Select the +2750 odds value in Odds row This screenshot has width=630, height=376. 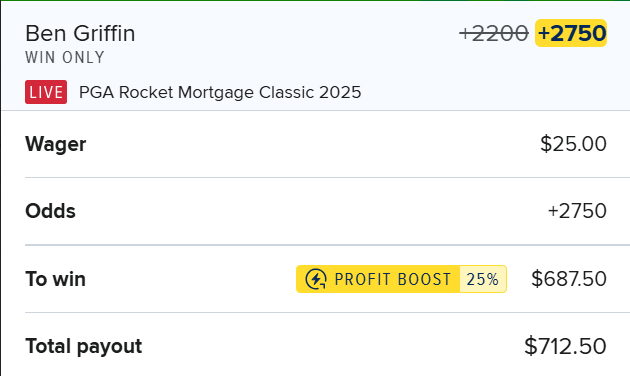tap(577, 211)
